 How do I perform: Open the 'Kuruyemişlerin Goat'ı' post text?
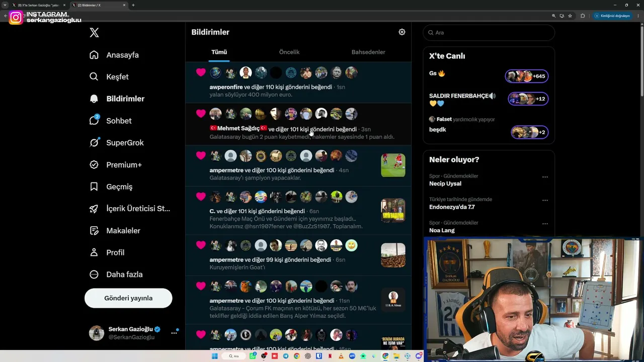pos(237,267)
